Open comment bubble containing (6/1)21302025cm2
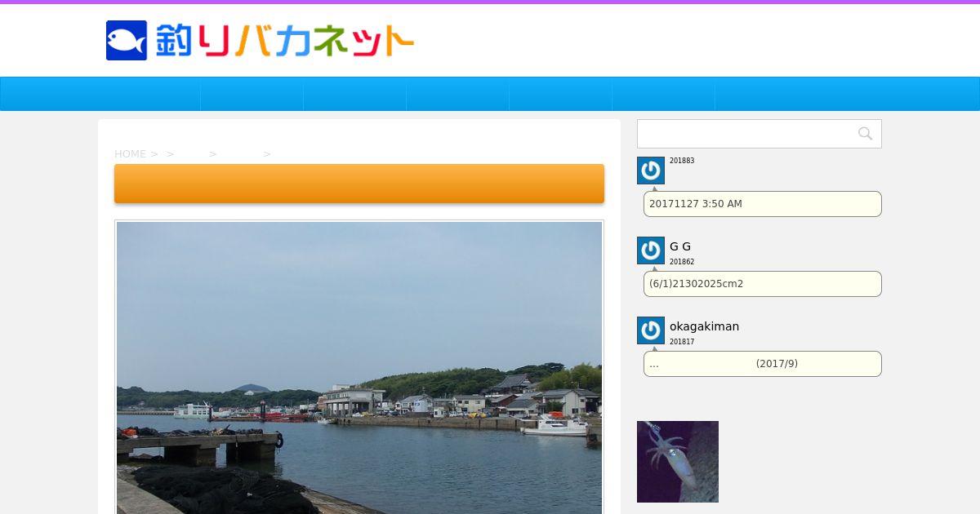The height and width of the screenshot is (514, 980). pyautogui.click(x=763, y=284)
